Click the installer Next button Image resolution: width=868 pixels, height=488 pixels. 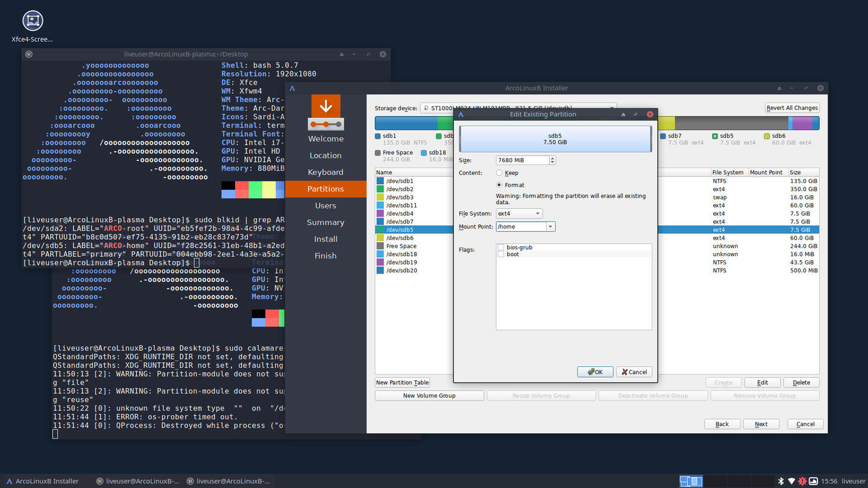pyautogui.click(x=761, y=424)
